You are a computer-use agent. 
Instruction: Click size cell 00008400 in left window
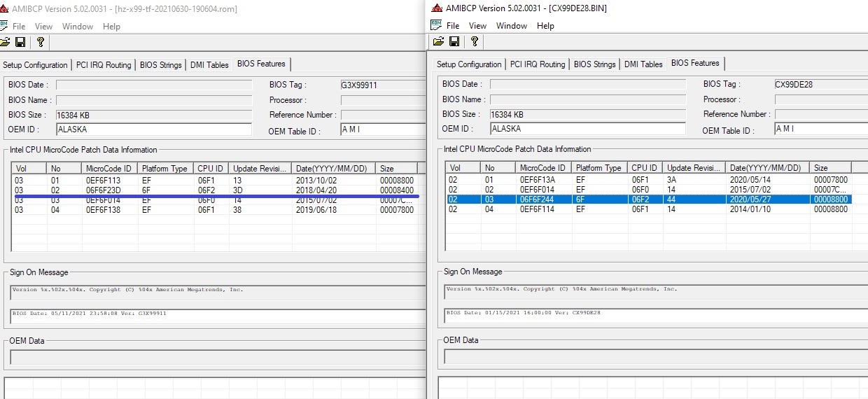pyautogui.click(x=396, y=190)
